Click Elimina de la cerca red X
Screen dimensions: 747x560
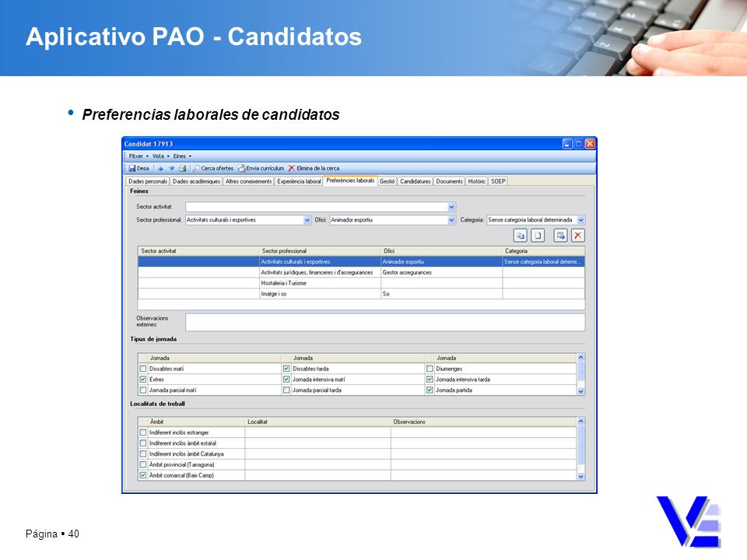click(x=292, y=169)
